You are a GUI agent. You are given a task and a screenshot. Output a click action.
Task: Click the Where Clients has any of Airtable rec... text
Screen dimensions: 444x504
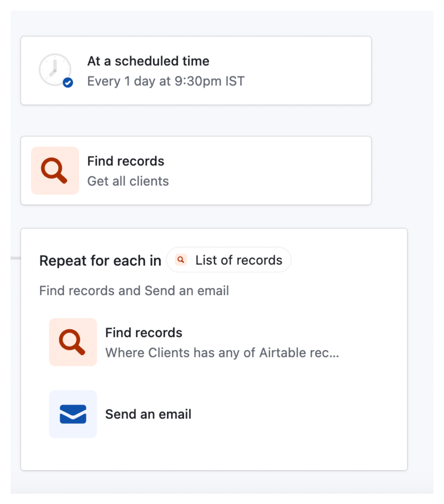click(x=222, y=353)
